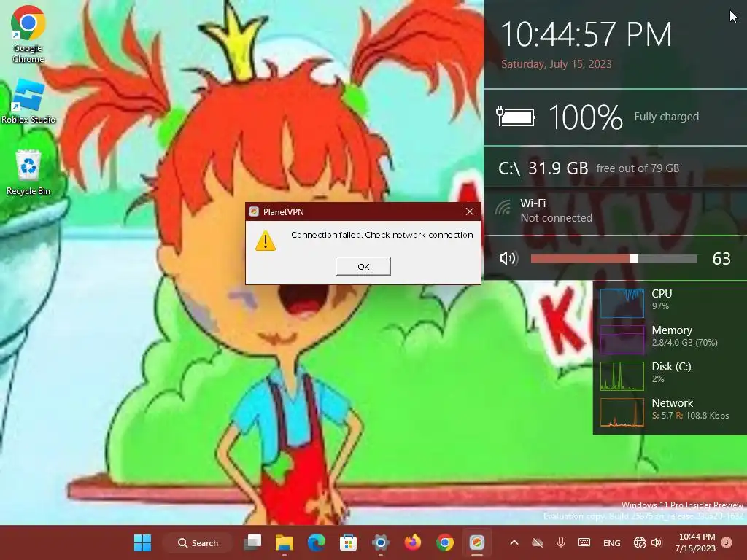This screenshot has height=560, width=747.
Task: Open Chrome from the taskbar
Action: point(444,542)
